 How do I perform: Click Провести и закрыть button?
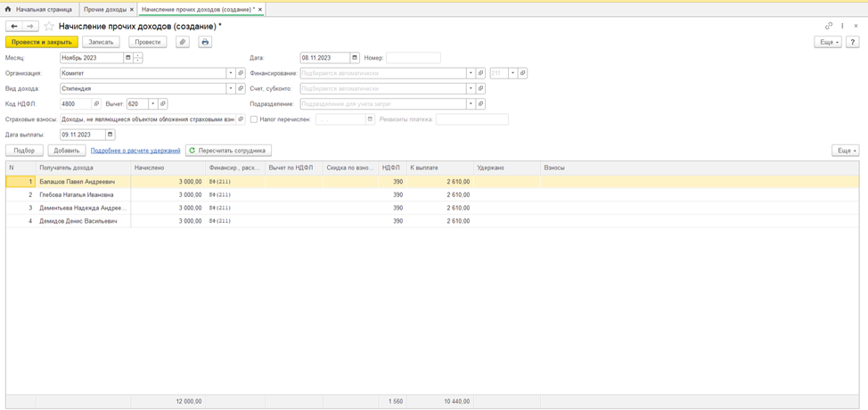click(42, 42)
